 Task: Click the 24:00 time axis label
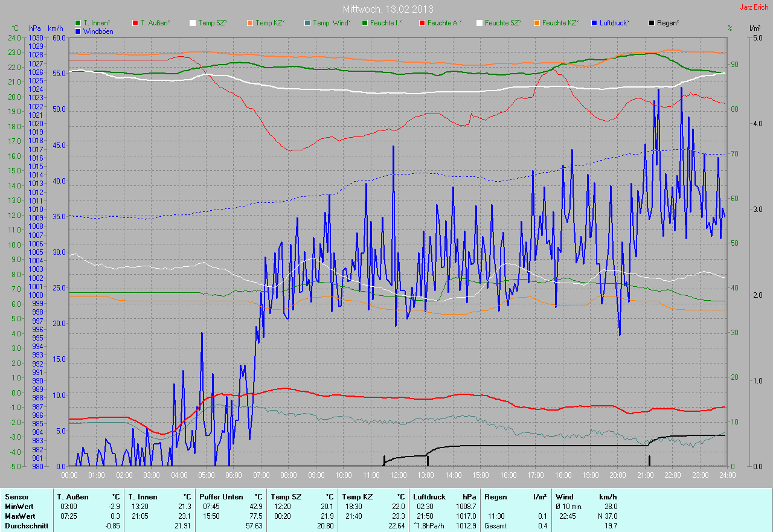727,475
